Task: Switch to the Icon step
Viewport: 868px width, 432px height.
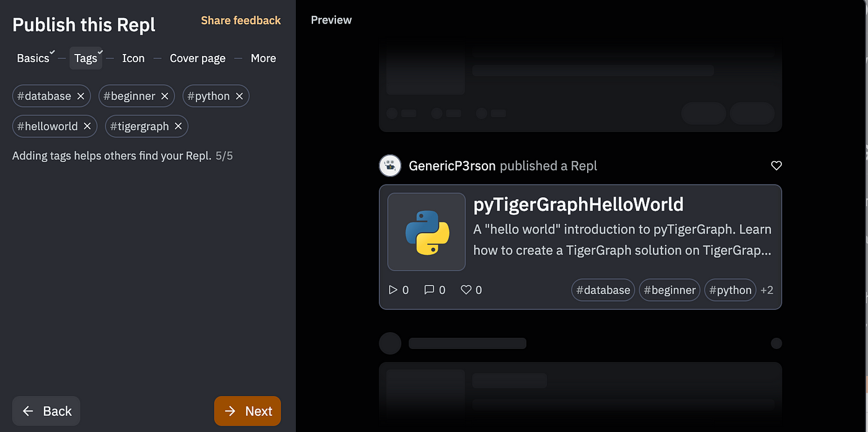Action: pyautogui.click(x=133, y=58)
